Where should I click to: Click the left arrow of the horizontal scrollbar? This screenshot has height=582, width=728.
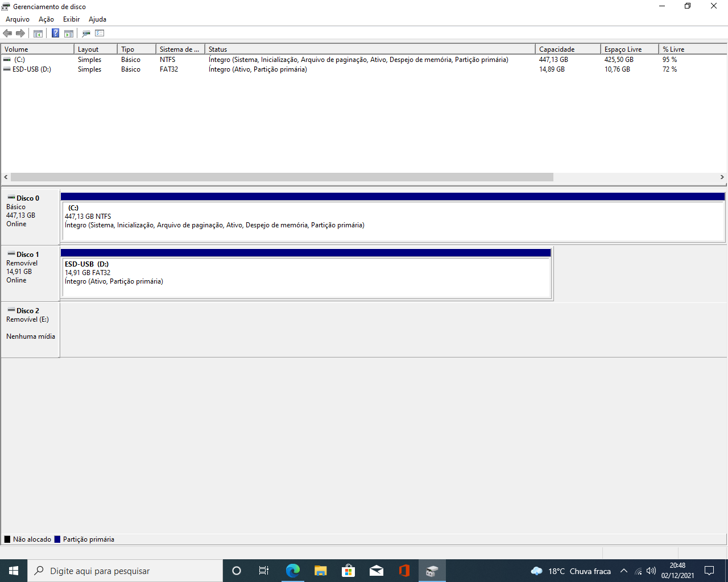pos(6,177)
